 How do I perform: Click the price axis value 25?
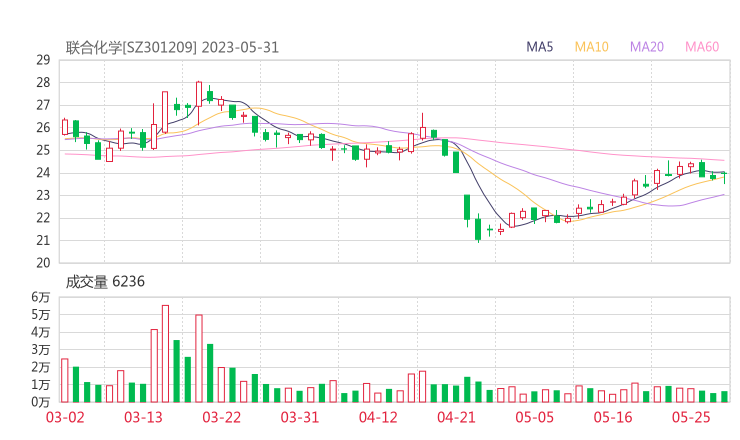click(43, 150)
